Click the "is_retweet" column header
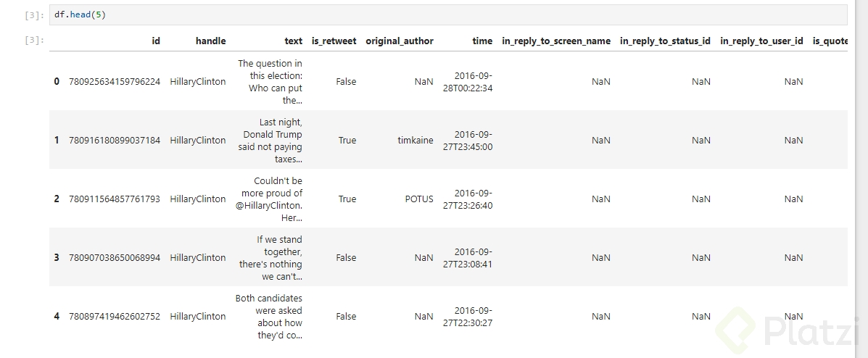 (x=334, y=41)
